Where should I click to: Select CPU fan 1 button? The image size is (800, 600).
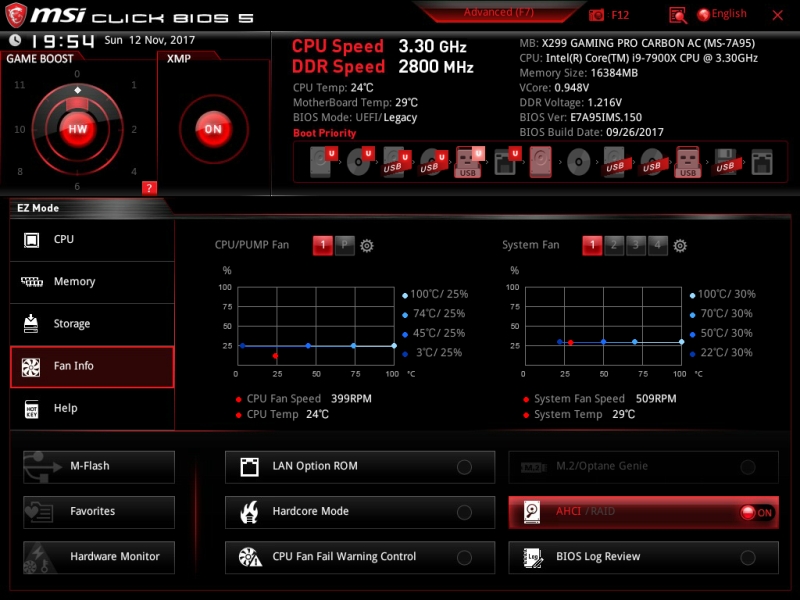click(322, 245)
